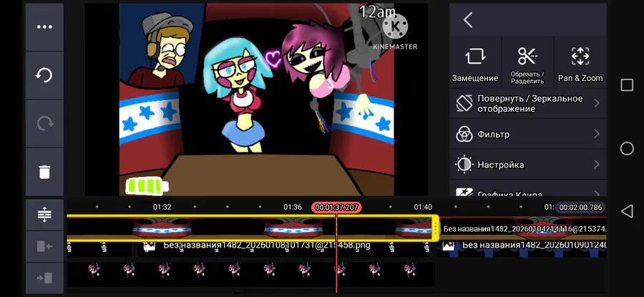Select the bottom pink character layer track
Screen dimensions: 644x297
point(251,274)
